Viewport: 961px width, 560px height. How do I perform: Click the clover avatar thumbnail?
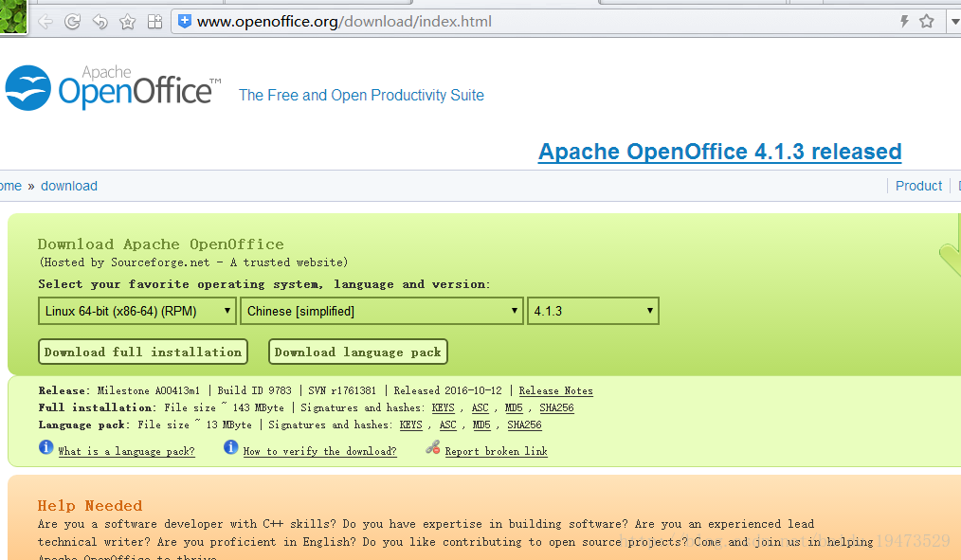(13, 16)
